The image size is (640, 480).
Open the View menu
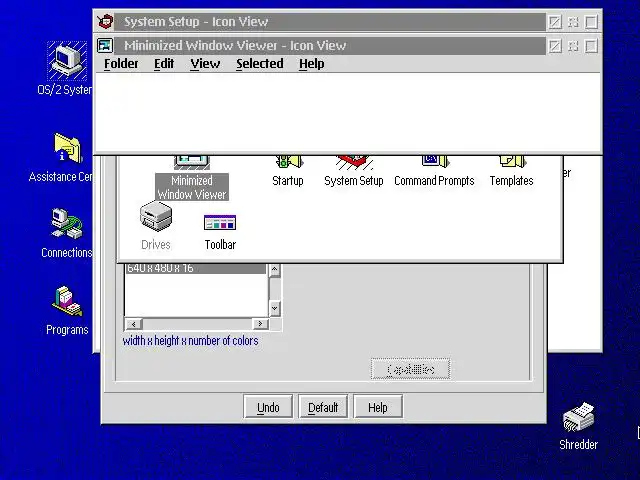click(x=205, y=64)
